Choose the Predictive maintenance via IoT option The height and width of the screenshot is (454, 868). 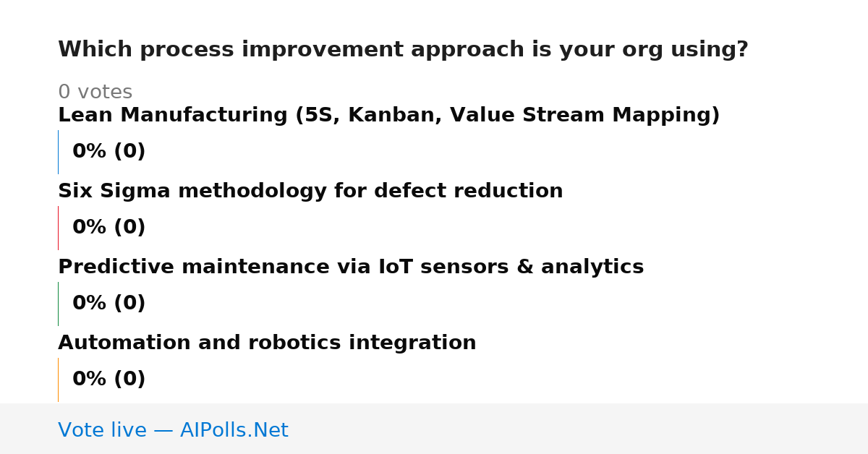point(351,267)
